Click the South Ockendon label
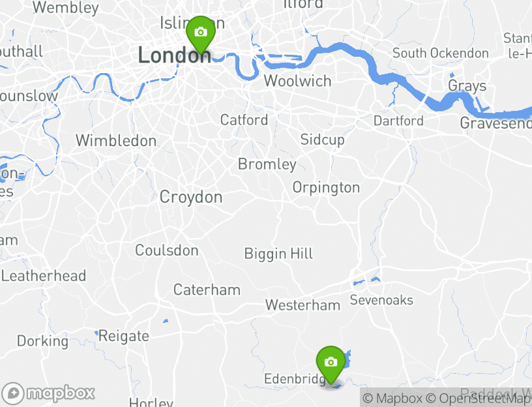The image size is (532, 407). pyautogui.click(x=440, y=53)
